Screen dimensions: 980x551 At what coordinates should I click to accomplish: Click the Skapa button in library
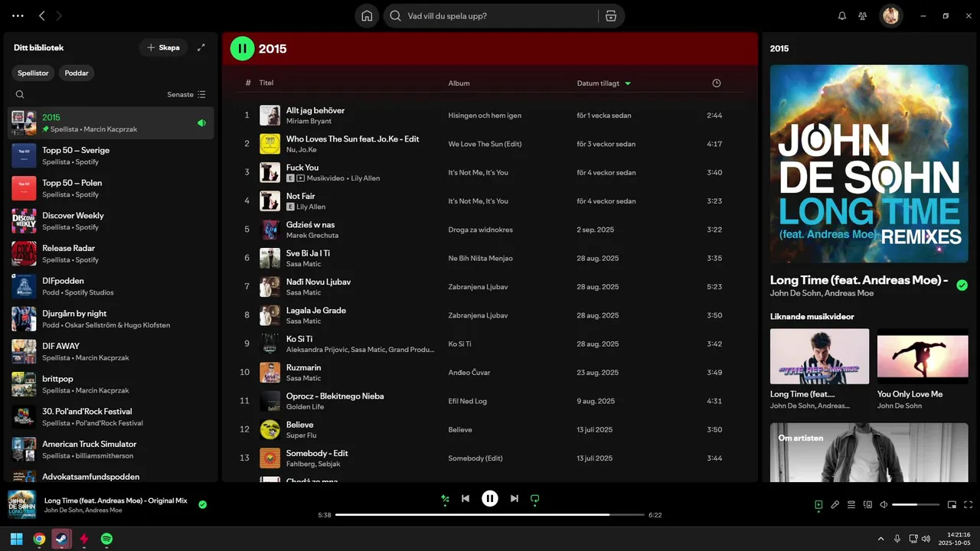click(x=163, y=47)
